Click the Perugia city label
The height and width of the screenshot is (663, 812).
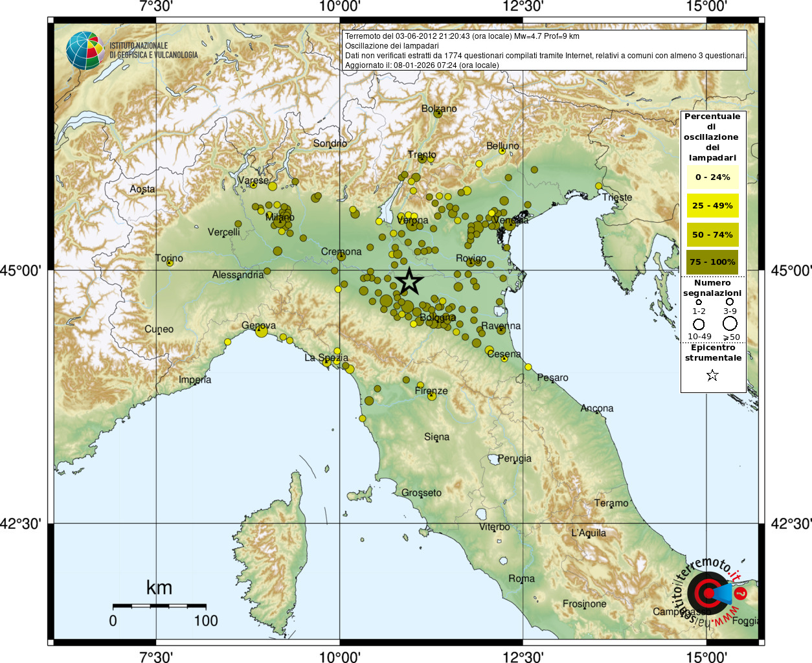click(x=514, y=458)
